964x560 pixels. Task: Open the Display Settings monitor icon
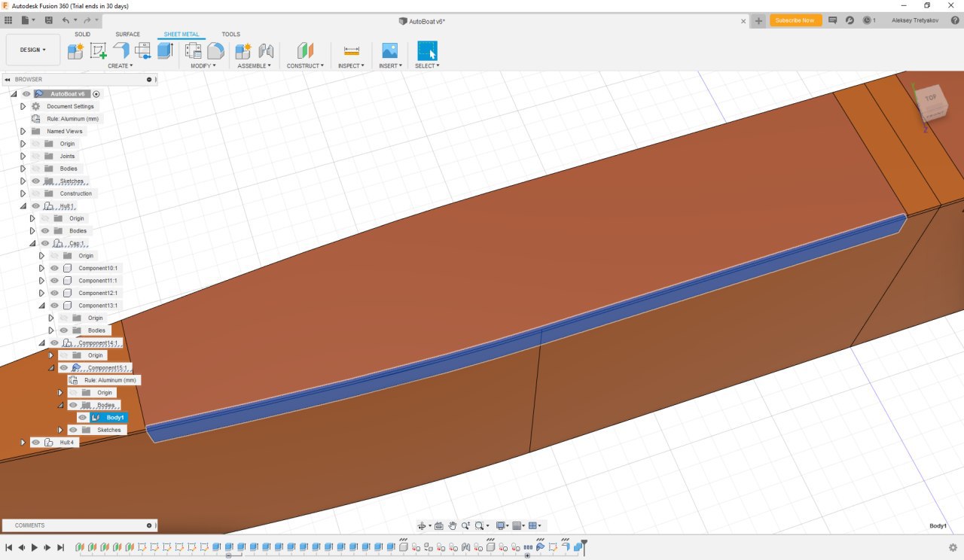(x=500, y=525)
